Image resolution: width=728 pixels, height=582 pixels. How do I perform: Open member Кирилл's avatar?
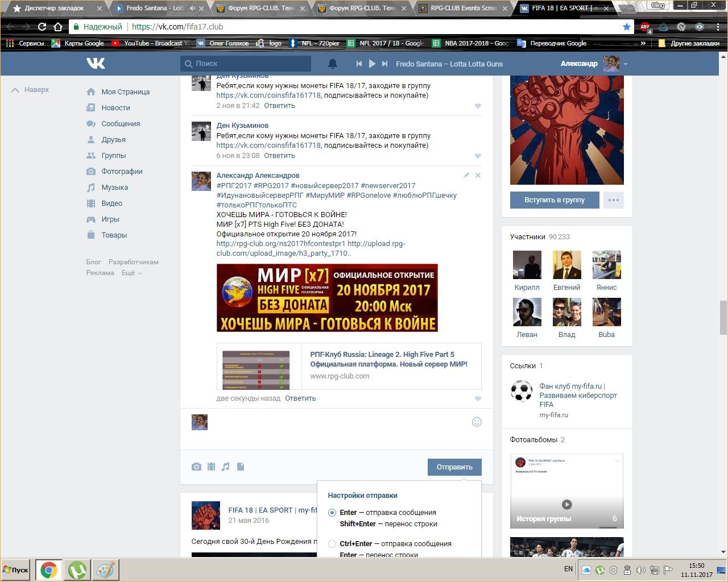coord(527,264)
